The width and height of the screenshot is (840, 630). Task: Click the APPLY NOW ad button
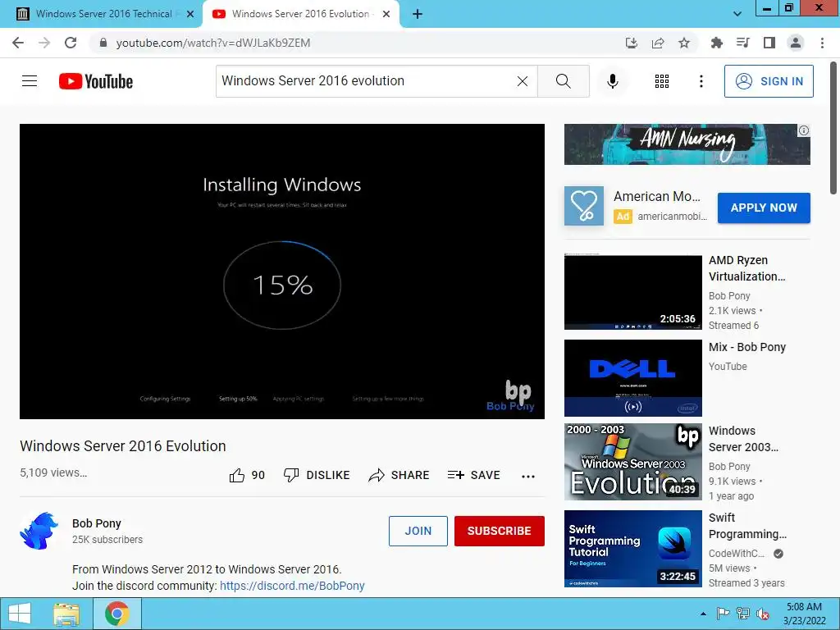pyautogui.click(x=764, y=208)
